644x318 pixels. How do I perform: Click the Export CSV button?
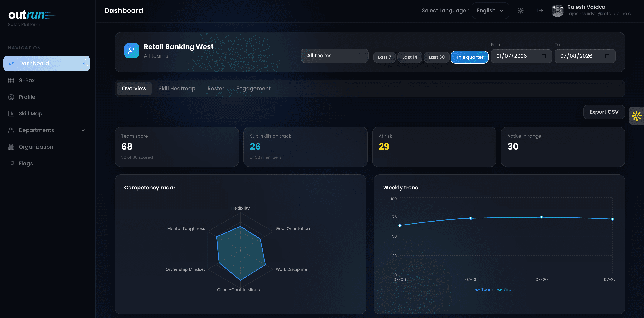click(604, 112)
